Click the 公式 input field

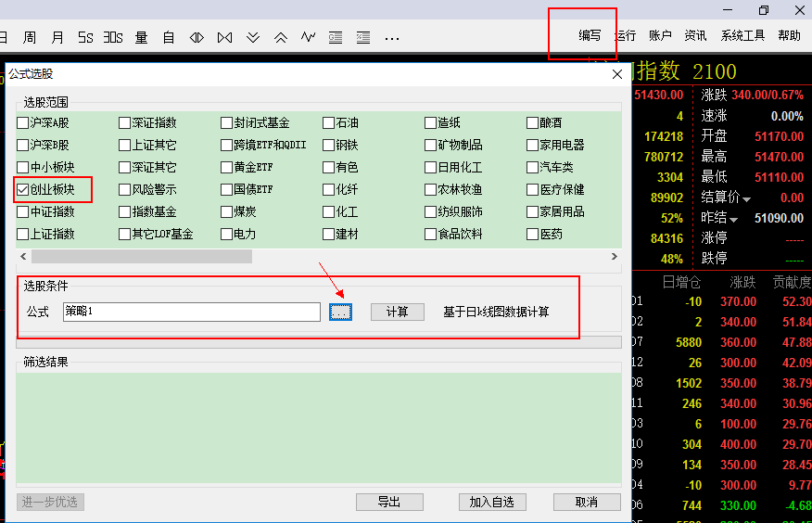point(191,313)
